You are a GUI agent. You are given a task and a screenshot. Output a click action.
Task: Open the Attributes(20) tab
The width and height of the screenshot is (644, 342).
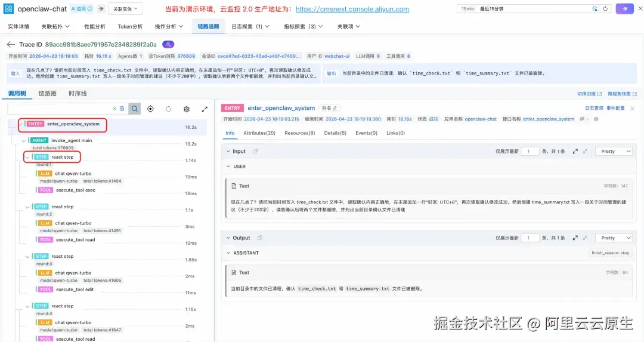pos(259,133)
